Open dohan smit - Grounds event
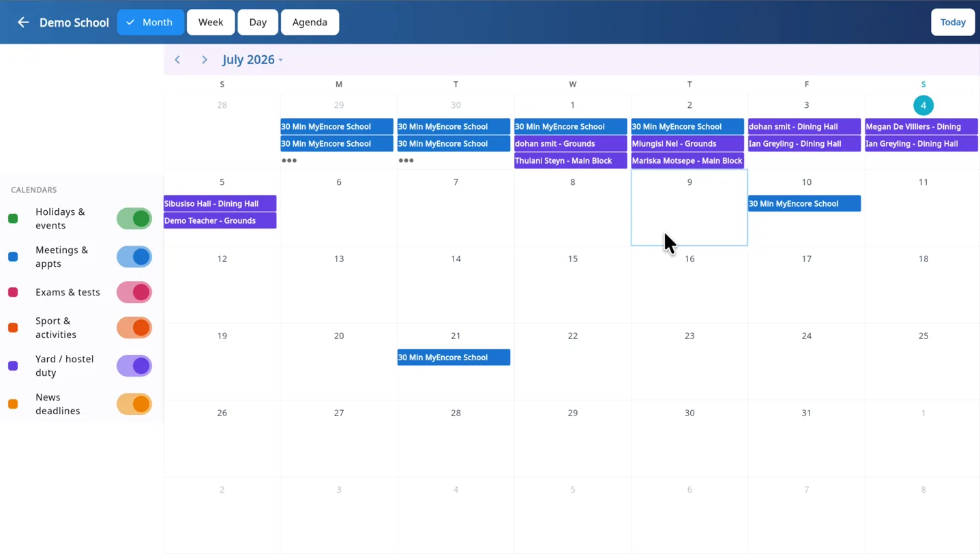Image resolution: width=980 pixels, height=554 pixels. pyautogui.click(x=570, y=144)
